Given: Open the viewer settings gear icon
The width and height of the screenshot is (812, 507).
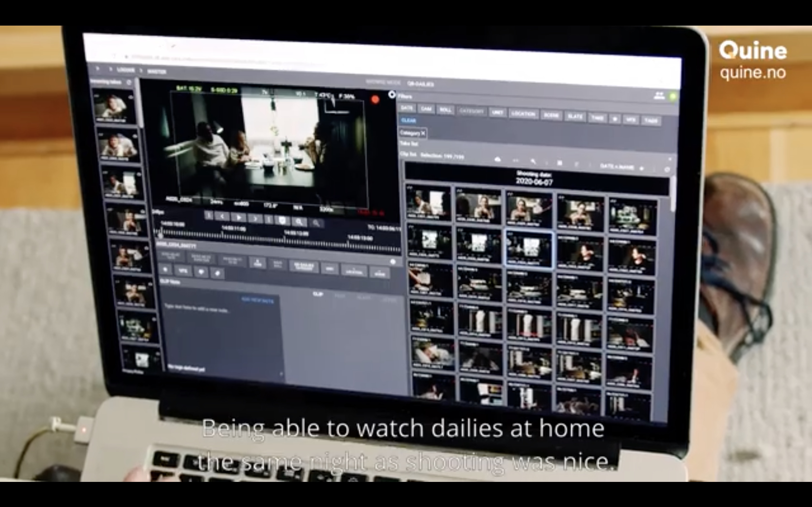Looking at the screenshot, I should [391, 95].
